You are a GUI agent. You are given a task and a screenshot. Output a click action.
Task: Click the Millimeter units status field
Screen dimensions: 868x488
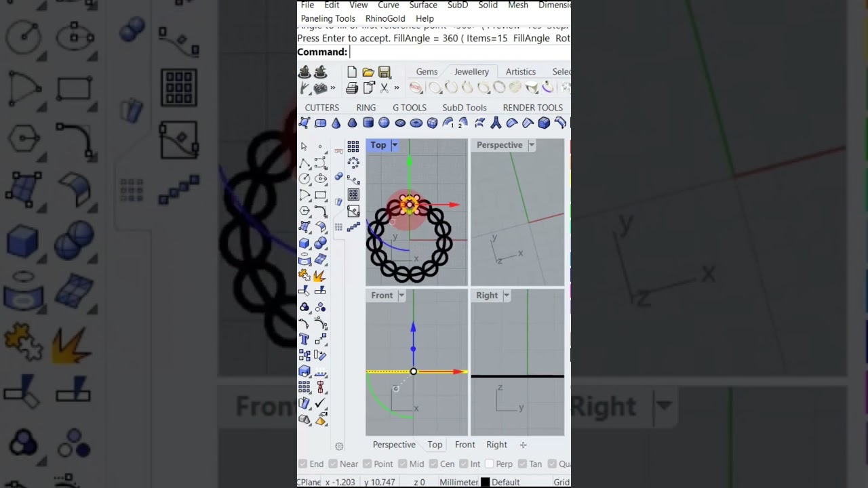tap(458, 482)
